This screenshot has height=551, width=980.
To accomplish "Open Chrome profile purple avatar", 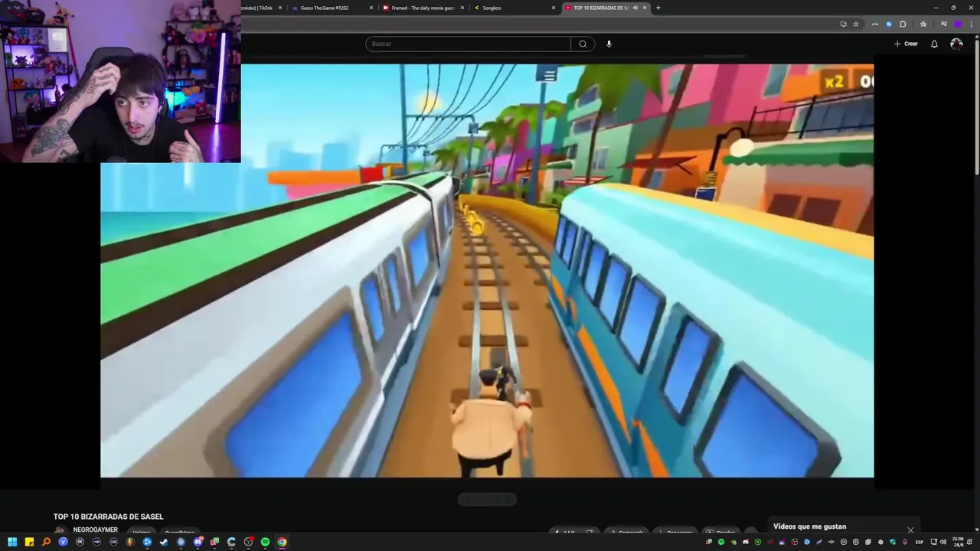I will (958, 24).
